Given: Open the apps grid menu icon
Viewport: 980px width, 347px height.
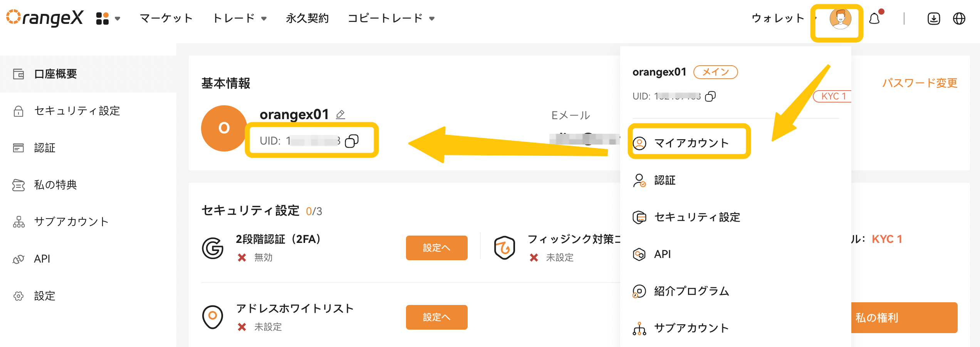Looking at the screenshot, I should click(x=102, y=19).
